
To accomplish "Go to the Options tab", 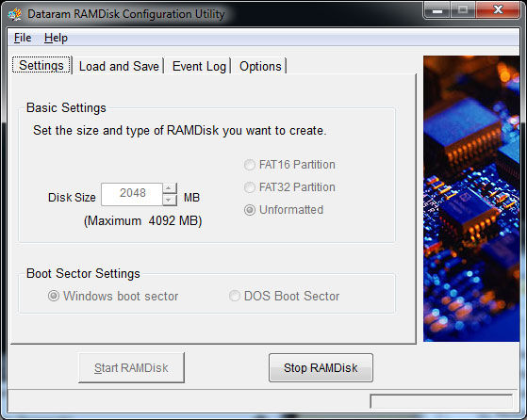I will point(260,66).
